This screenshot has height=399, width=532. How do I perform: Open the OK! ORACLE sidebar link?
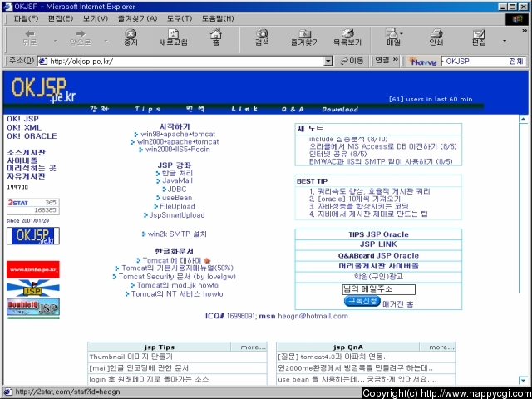pos(32,136)
